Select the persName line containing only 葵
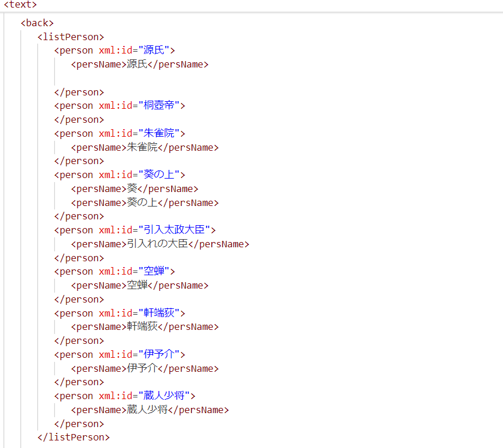The width and height of the screenshot is (503, 448). tap(134, 189)
